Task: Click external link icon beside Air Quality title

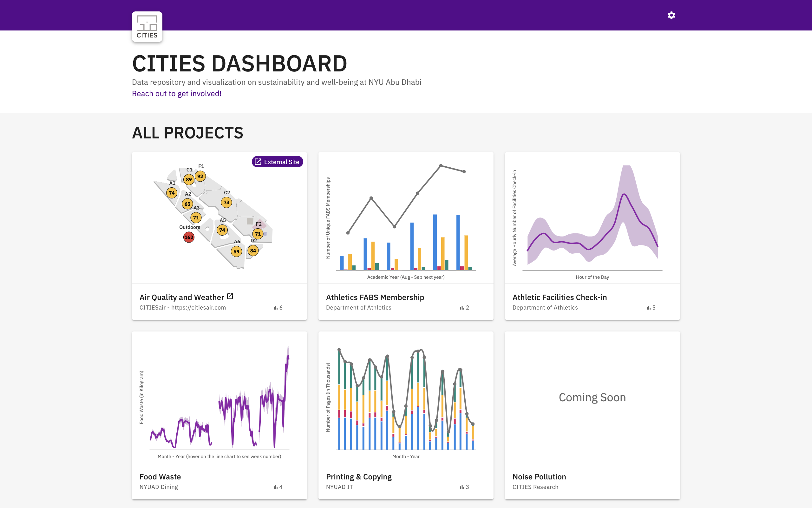Action: tap(230, 296)
